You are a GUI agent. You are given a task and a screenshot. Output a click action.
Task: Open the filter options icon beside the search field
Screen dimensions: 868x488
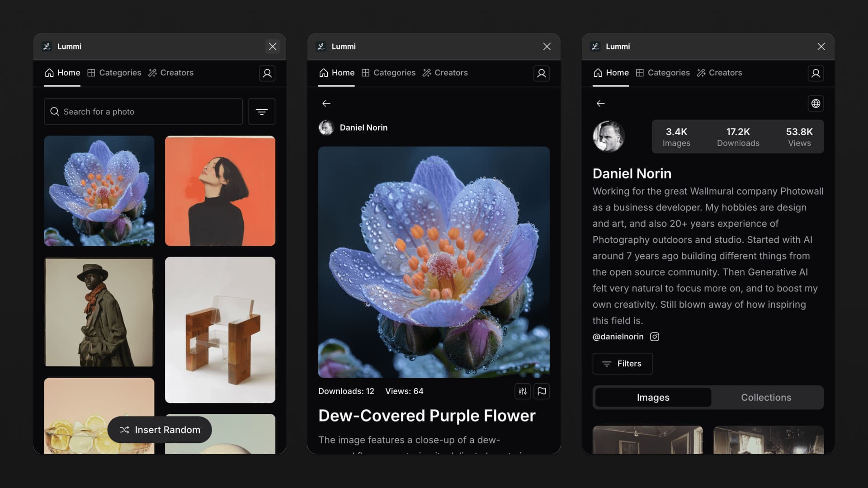coord(262,112)
